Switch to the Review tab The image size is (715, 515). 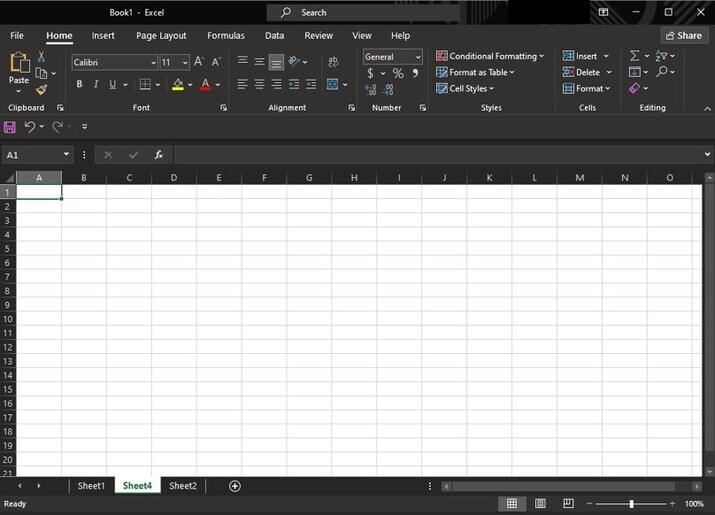pos(319,36)
